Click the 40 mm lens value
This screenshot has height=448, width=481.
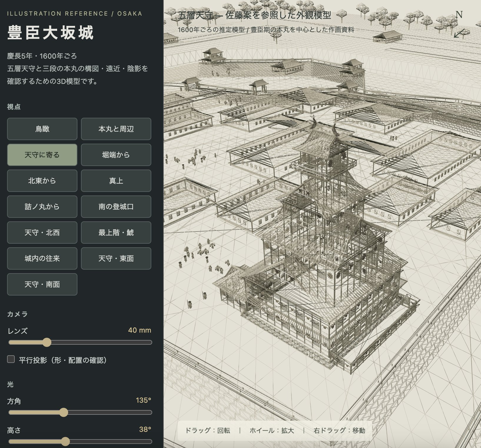(x=140, y=330)
